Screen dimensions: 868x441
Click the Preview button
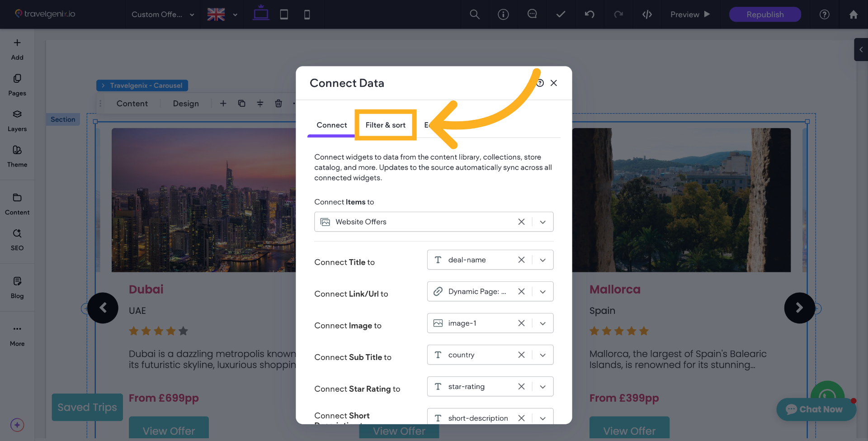click(x=690, y=14)
